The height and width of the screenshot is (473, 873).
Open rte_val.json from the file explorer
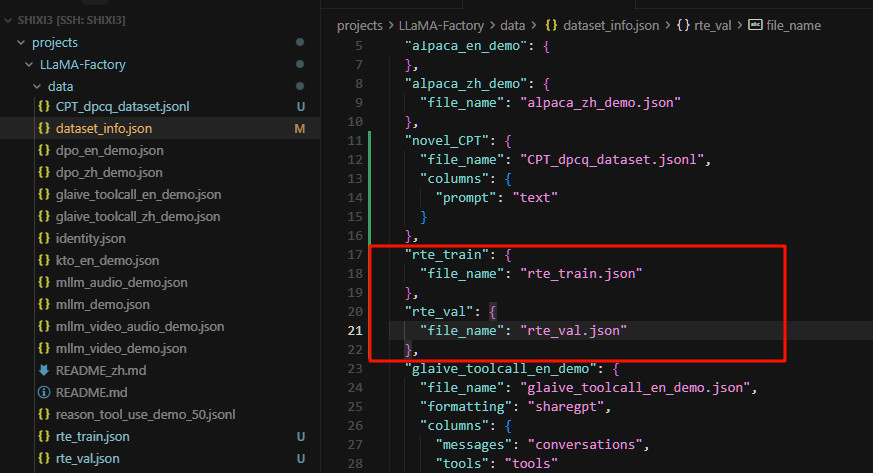[87, 459]
